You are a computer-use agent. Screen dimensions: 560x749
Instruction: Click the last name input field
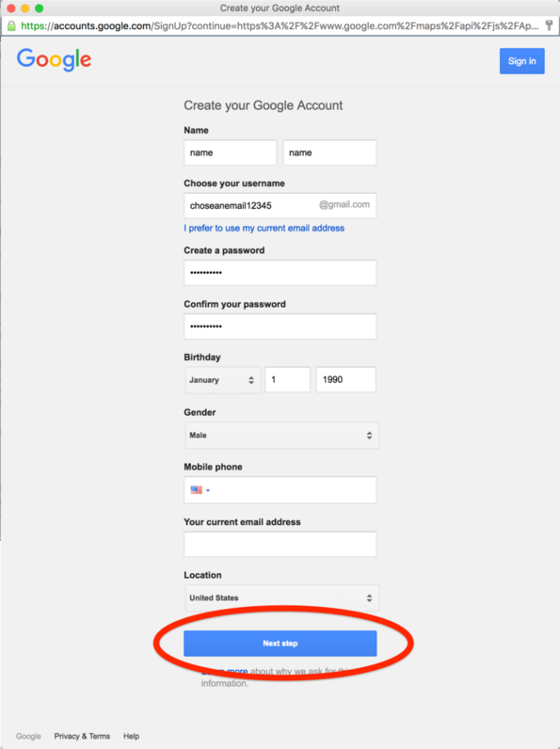tap(329, 152)
